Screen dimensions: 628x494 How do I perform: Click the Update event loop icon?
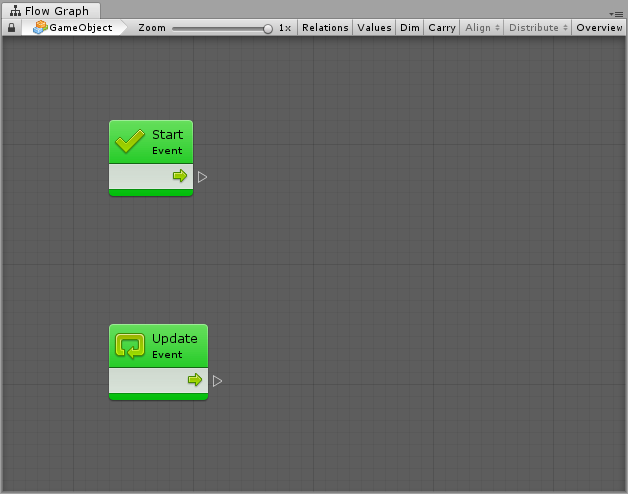click(130, 346)
